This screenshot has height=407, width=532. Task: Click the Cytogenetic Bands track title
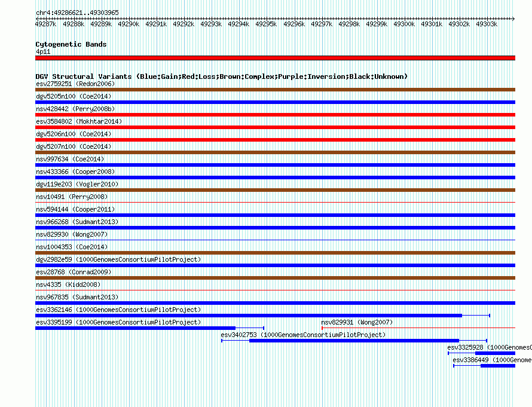pyautogui.click(x=71, y=44)
